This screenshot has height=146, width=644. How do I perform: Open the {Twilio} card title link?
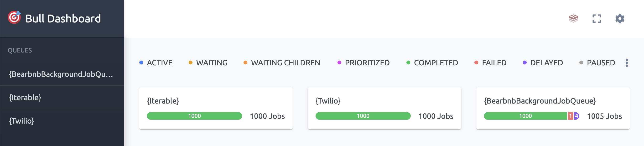(328, 101)
